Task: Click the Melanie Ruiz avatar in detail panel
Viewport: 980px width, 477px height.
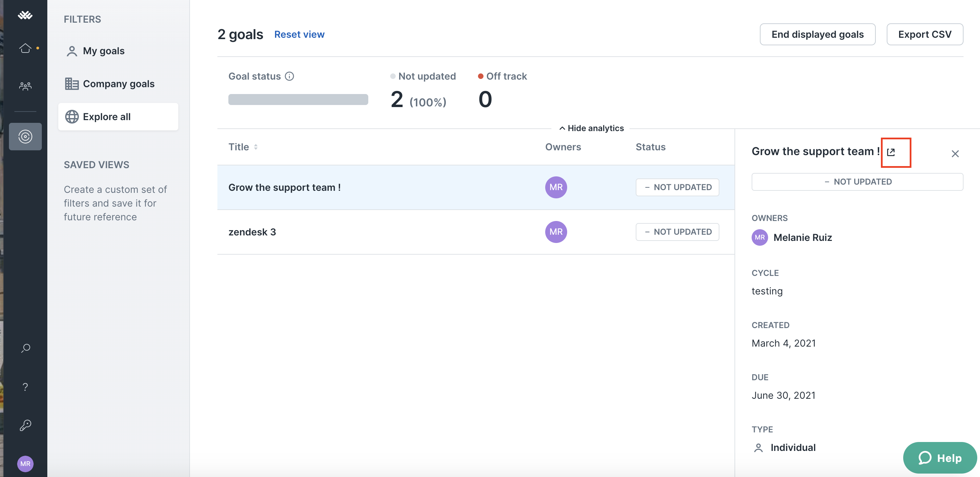Action: coord(760,237)
